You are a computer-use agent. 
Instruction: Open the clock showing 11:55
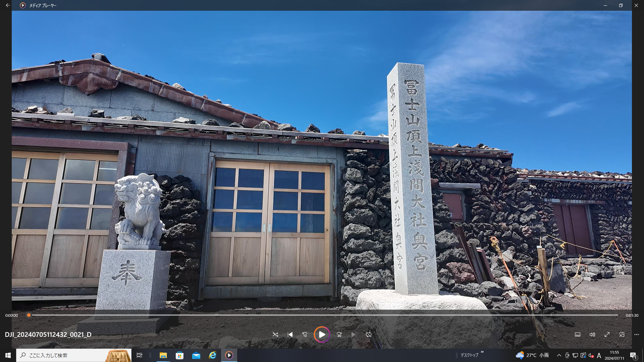tap(614, 355)
